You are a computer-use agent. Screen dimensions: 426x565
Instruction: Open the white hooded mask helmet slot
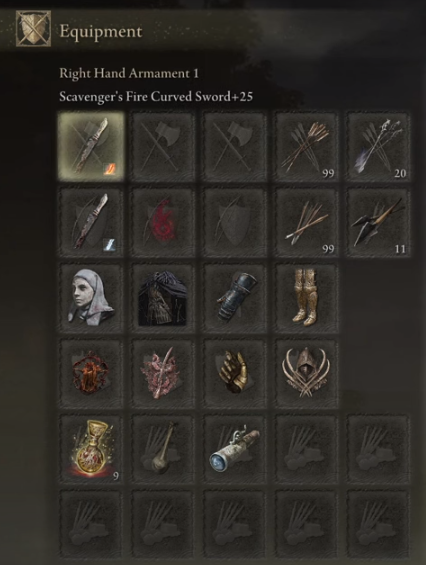(x=91, y=298)
